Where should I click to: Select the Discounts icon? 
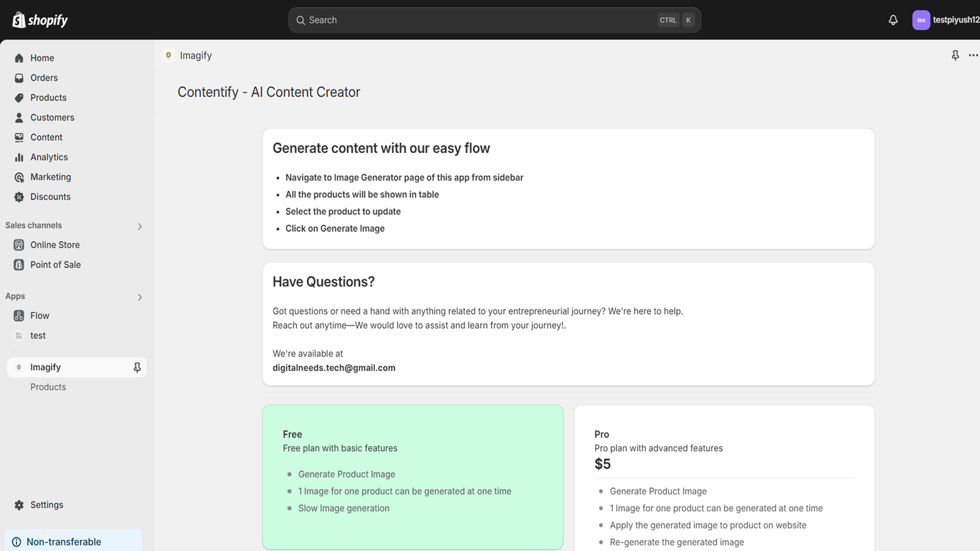(20, 197)
